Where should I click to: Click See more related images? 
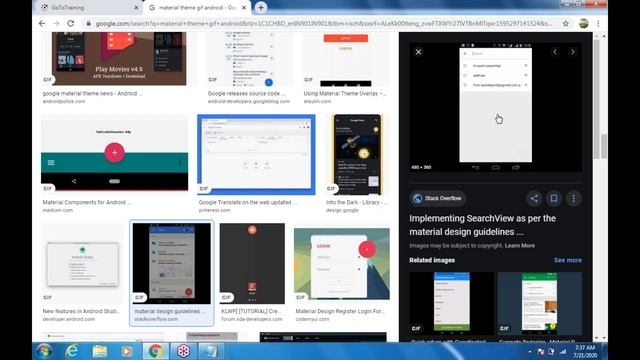tap(568, 260)
